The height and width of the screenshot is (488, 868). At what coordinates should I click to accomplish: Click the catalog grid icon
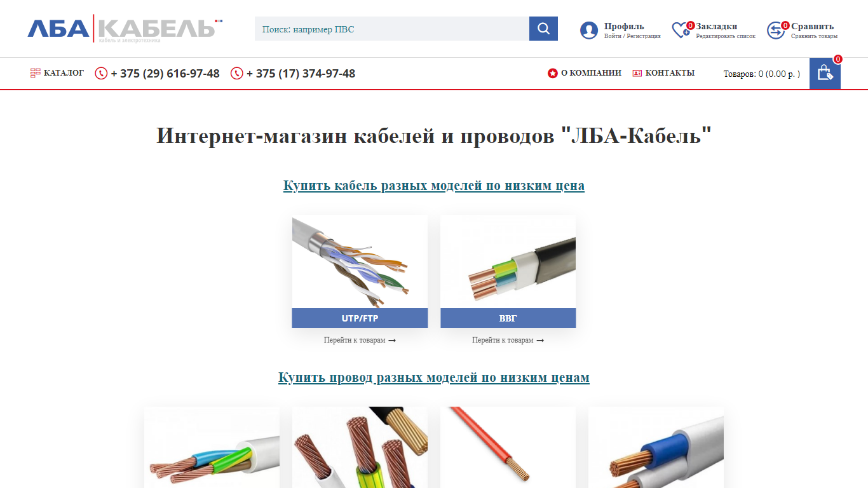36,73
